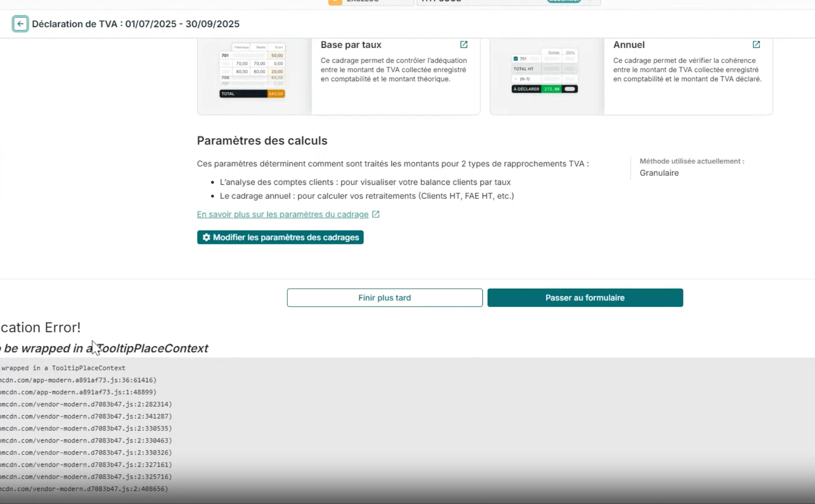Click external-link icon after En savoir plus link
The image size is (815, 504).
pos(376,214)
